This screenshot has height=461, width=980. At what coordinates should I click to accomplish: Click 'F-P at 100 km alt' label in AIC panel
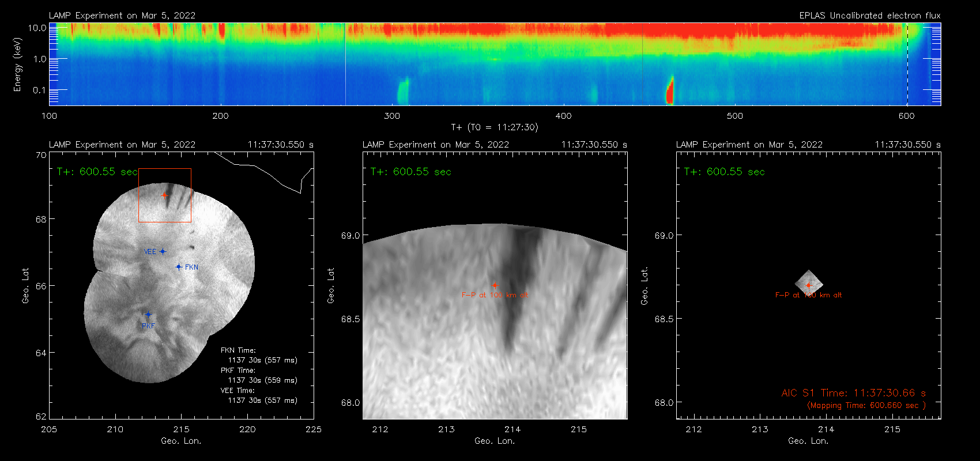point(808,295)
